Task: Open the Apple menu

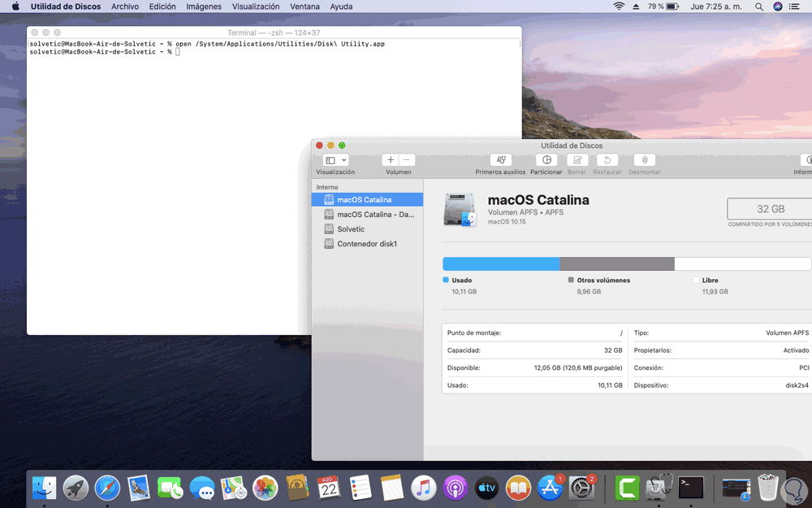Action: pos(15,7)
